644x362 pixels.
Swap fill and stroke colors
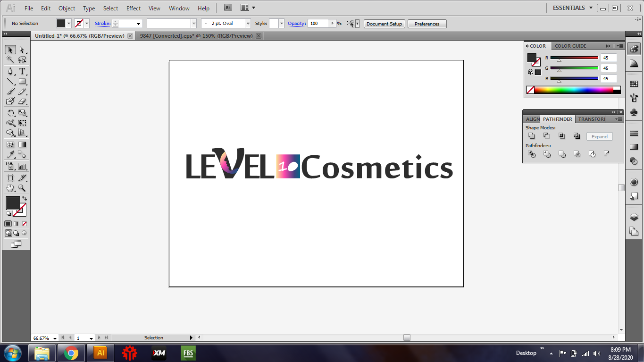click(25, 199)
